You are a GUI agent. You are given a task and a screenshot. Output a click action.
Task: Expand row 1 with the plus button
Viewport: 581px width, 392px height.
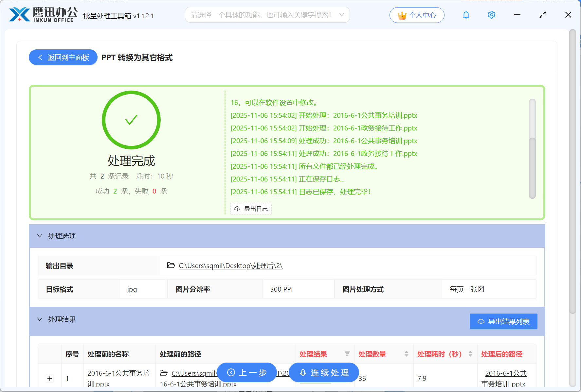(49, 378)
